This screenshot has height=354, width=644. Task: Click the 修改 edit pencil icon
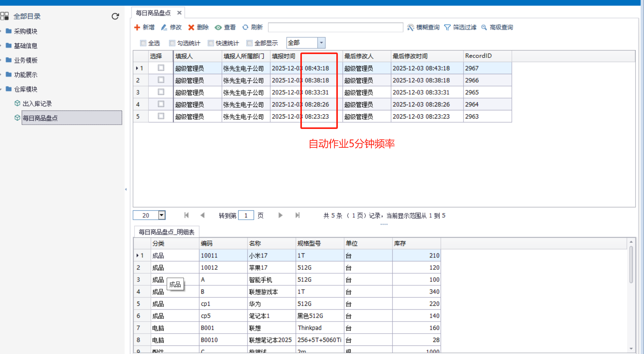coord(164,27)
